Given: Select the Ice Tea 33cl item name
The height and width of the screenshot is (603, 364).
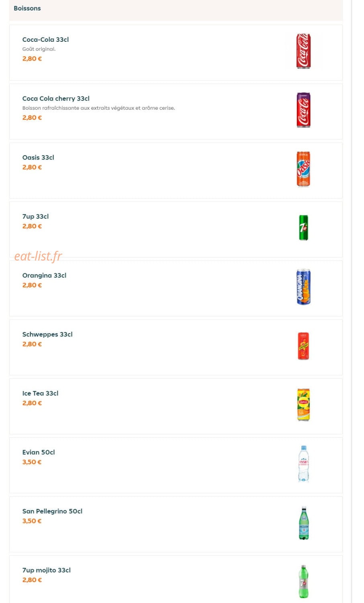Looking at the screenshot, I should point(40,393).
